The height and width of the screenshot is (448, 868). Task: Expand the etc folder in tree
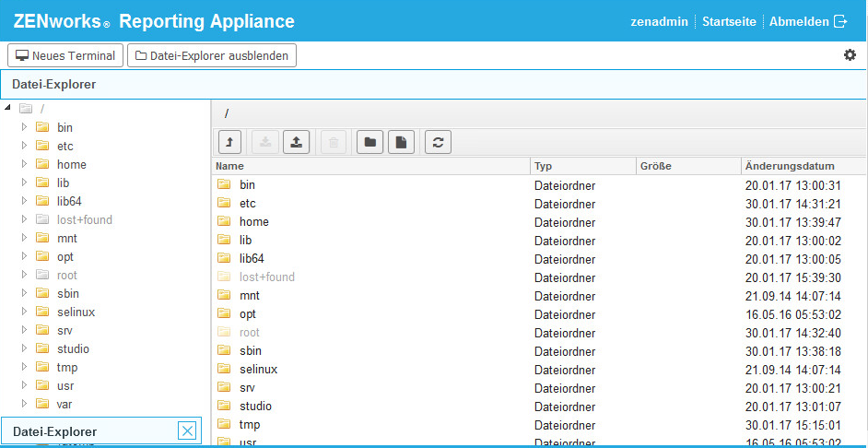pyautogui.click(x=25, y=146)
